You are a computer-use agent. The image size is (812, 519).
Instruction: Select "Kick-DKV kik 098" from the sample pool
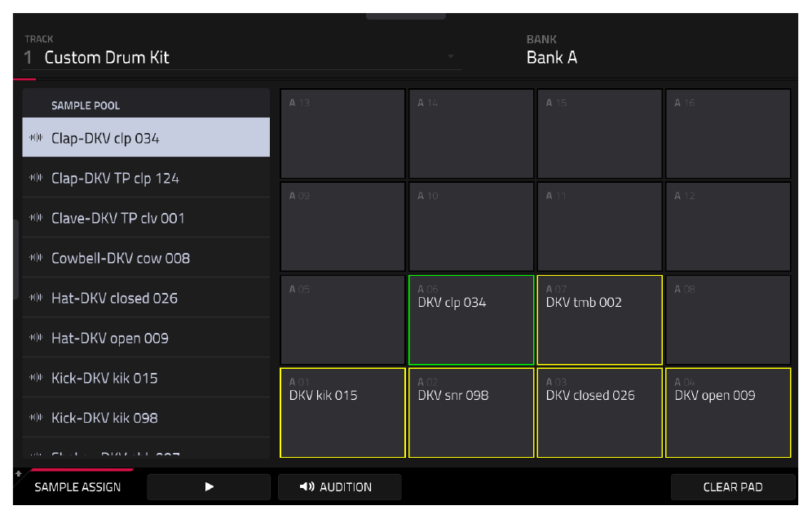pos(146,417)
